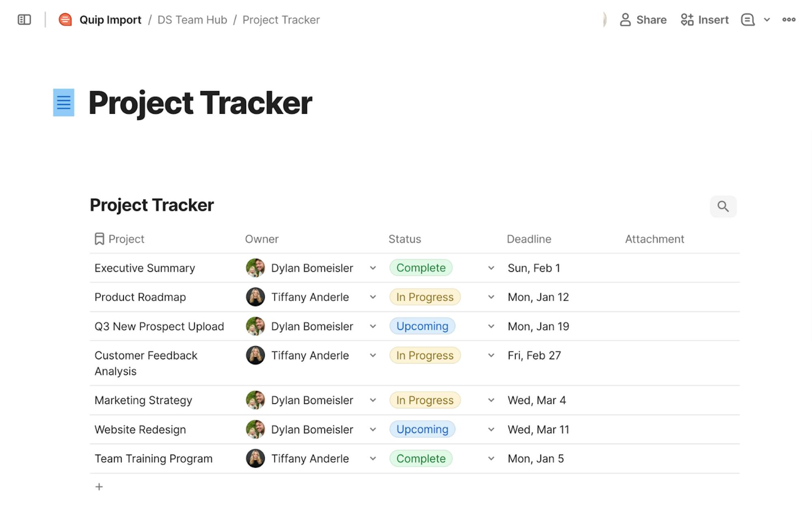Go to Quip Import breadcrumb
This screenshot has height=508, width=812.
(110, 20)
